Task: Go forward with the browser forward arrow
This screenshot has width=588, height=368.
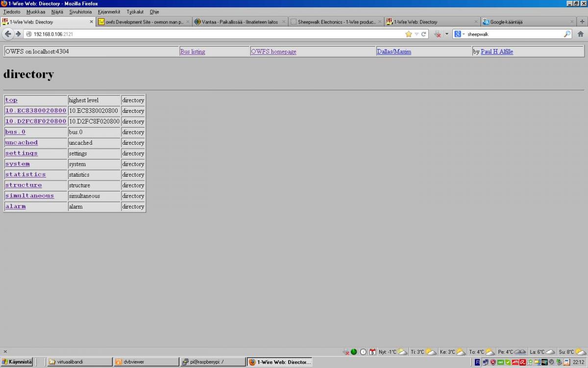Action: [x=18, y=34]
